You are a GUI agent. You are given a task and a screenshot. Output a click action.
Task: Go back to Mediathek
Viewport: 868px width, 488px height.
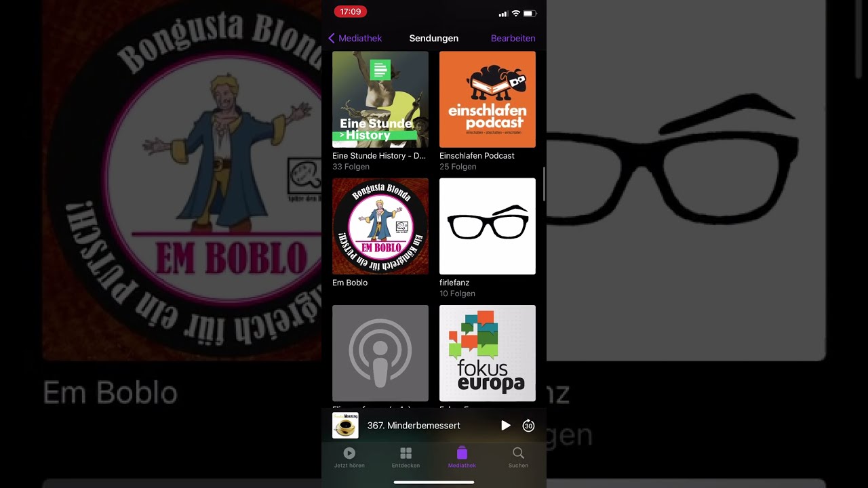[355, 39]
